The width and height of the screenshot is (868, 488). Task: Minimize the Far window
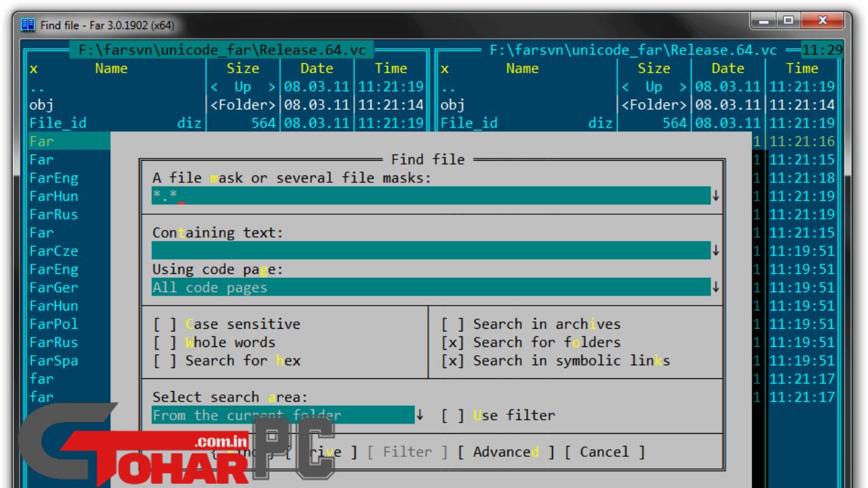click(x=765, y=22)
